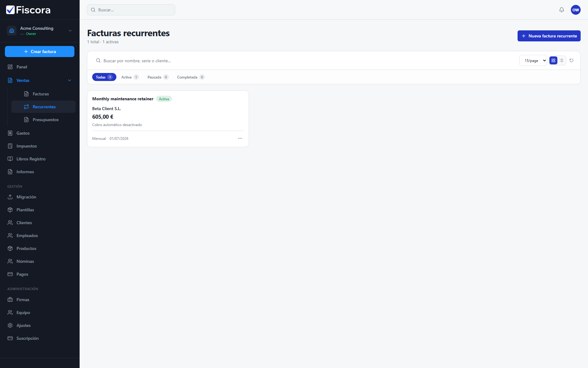Click the global Buscar search field
Viewport: 588px width, 368px height.
131,10
